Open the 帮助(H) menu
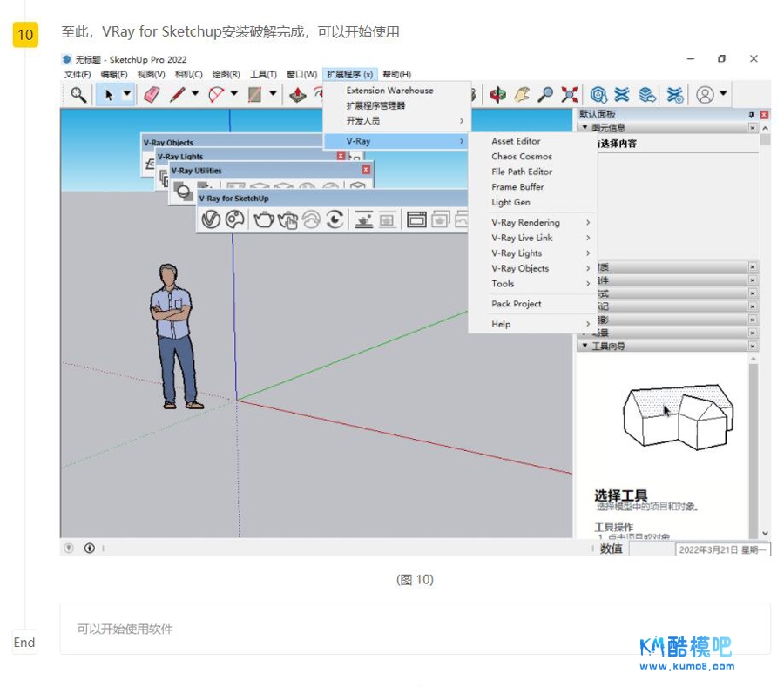This screenshot has height=687, width=784. click(396, 74)
